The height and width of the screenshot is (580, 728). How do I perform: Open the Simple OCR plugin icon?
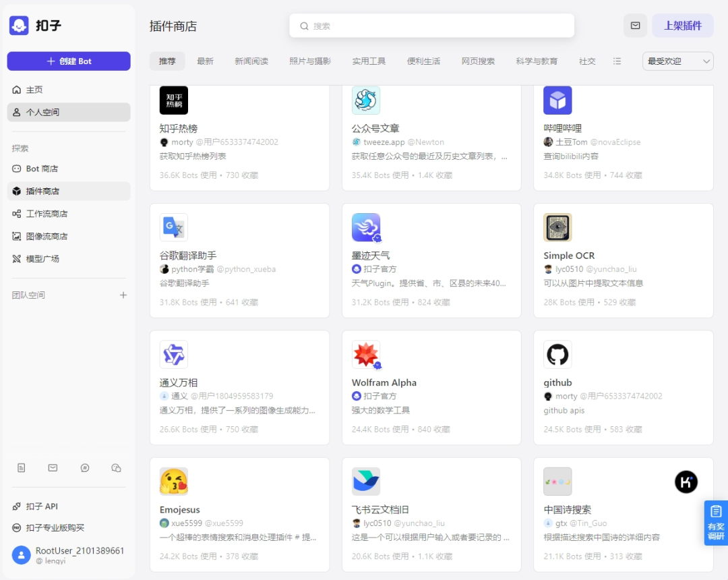coord(557,227)
